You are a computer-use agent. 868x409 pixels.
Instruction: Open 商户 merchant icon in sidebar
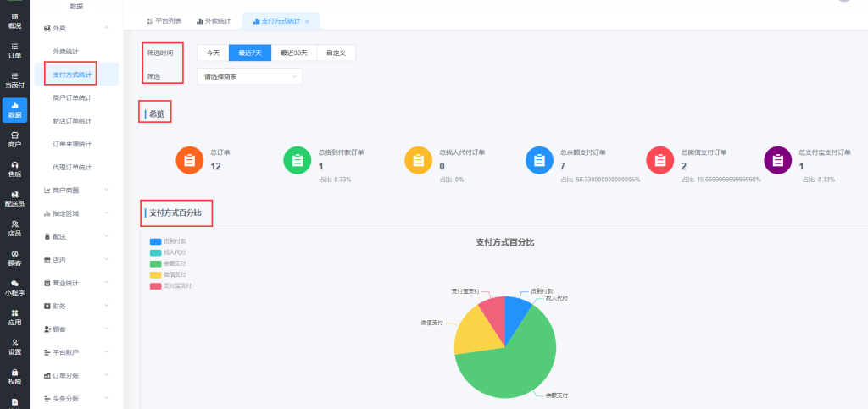pyautogui.click(x=14, y=139)
